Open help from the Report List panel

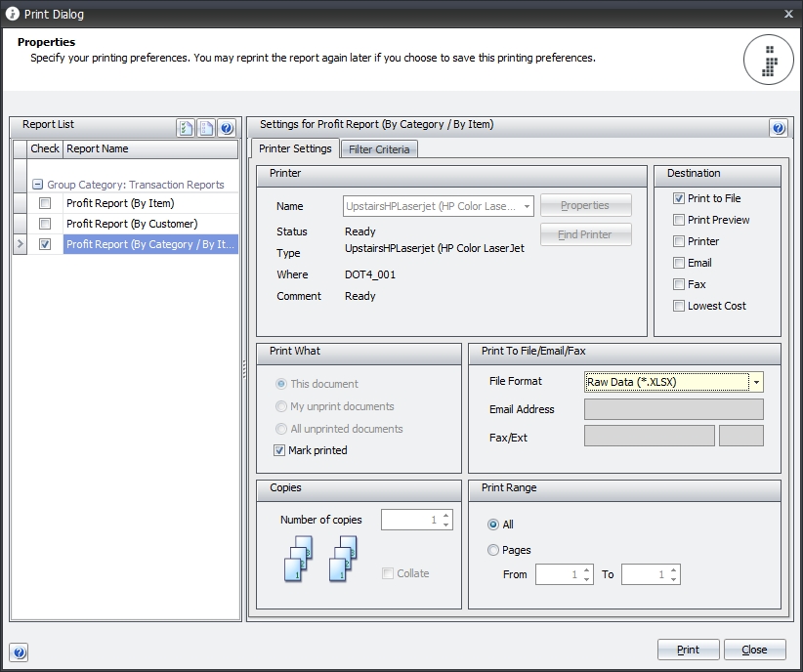[x=227, y=127]
